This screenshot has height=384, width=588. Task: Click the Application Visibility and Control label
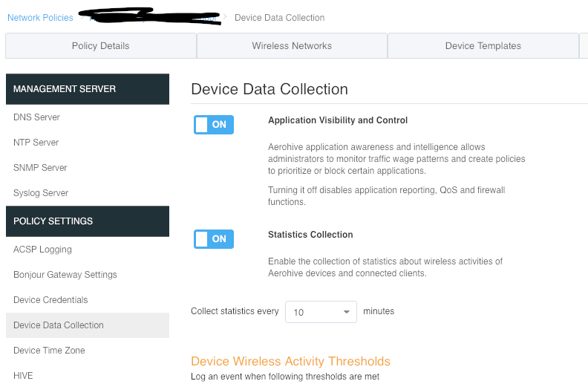tap(338, 120)
